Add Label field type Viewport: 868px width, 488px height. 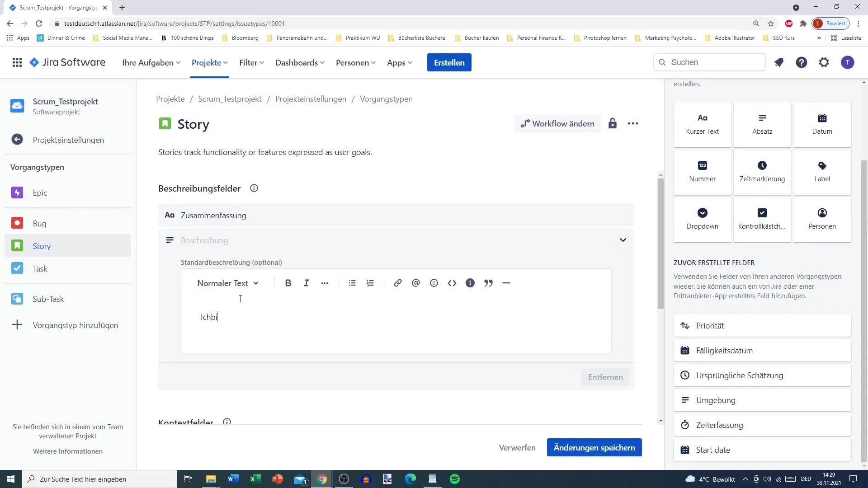[x=822, y=172]
